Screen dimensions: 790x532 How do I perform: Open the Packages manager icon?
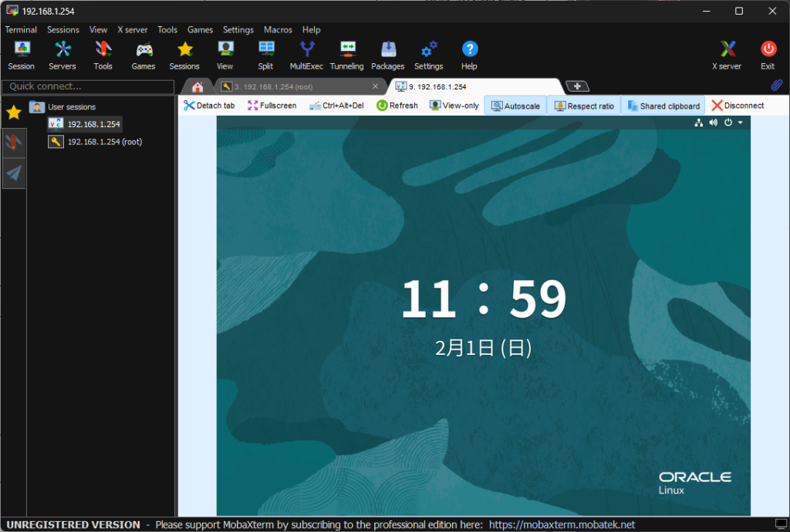[x=387, y=55]
